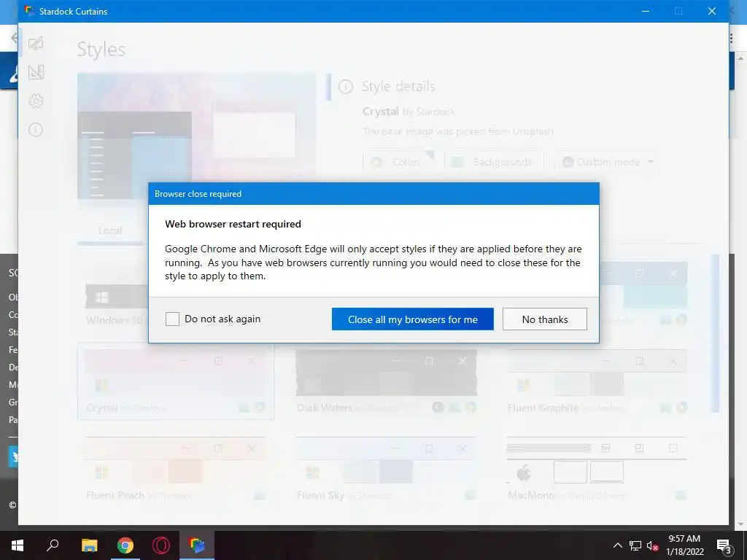Click the background image icon on Dark Waters card
The width and height of the screenshot is (747, 560).
pos(454,408)
